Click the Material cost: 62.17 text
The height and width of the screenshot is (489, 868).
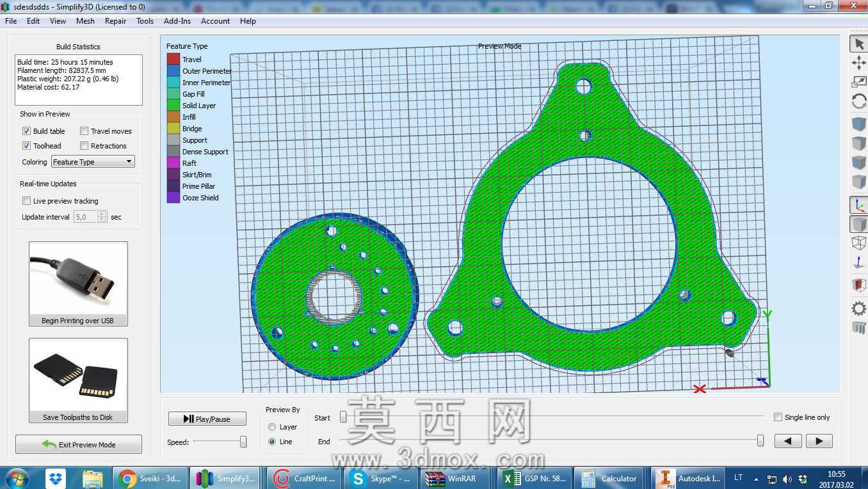49,87
